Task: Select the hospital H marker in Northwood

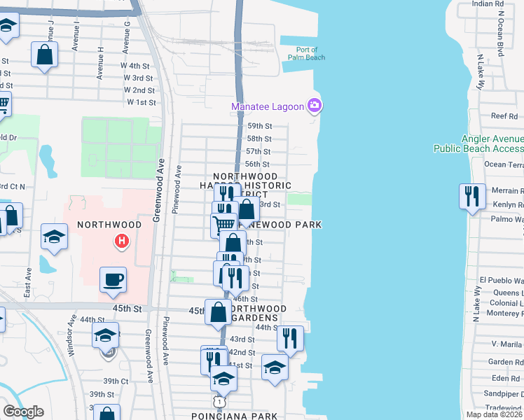Action: [x=122, y=241]
